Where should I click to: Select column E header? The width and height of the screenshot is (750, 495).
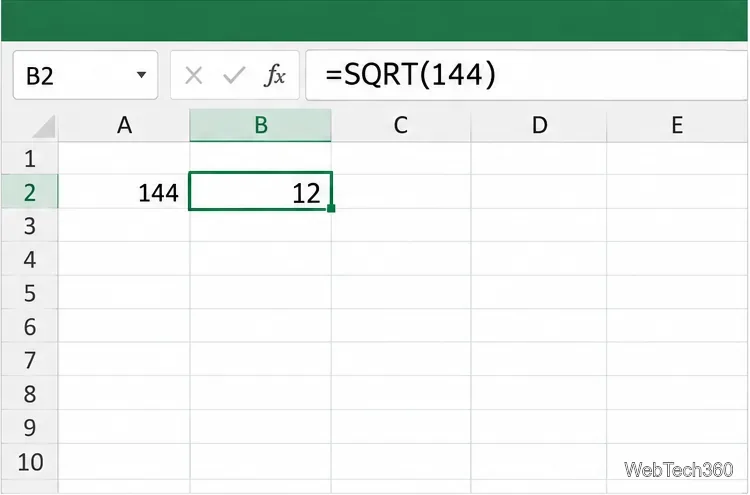click(x=677, y=125)
